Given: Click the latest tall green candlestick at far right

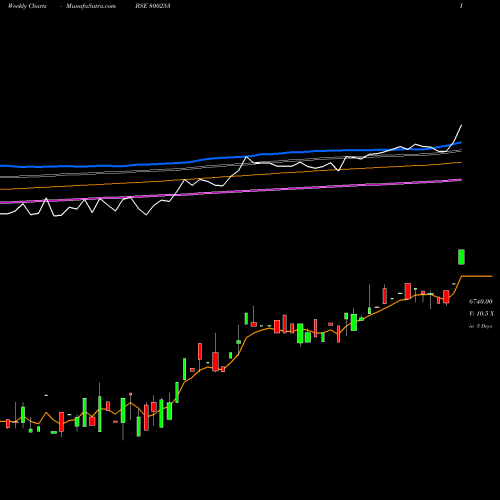Looking at the screenshot, I should 461,257.
